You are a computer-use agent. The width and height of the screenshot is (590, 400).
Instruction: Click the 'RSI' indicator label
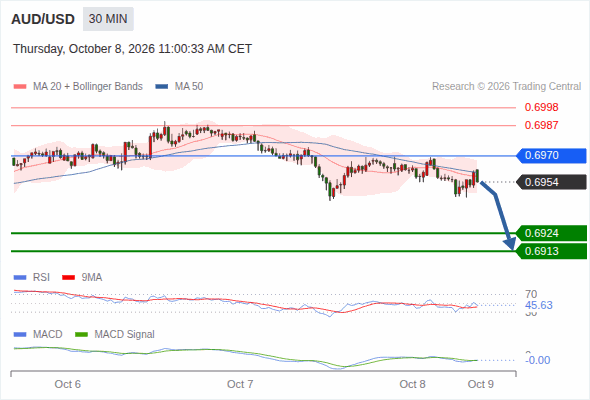click(41, 278)
